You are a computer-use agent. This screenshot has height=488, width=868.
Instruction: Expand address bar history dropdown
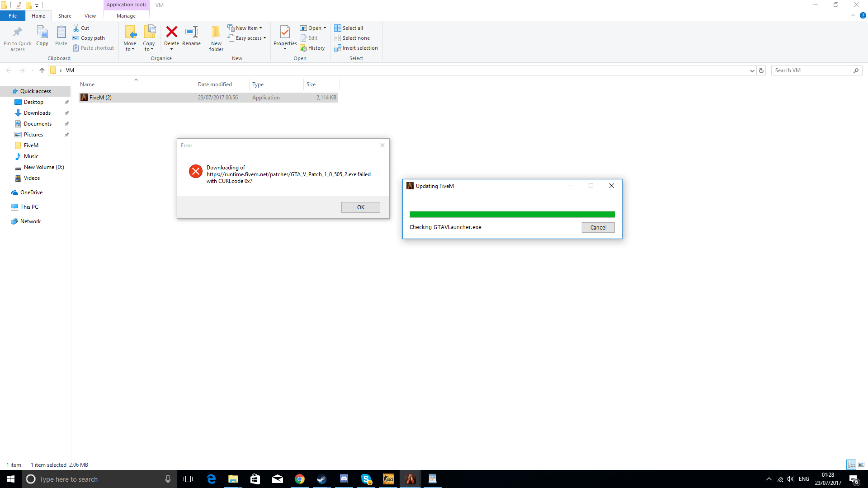point(752,70)
